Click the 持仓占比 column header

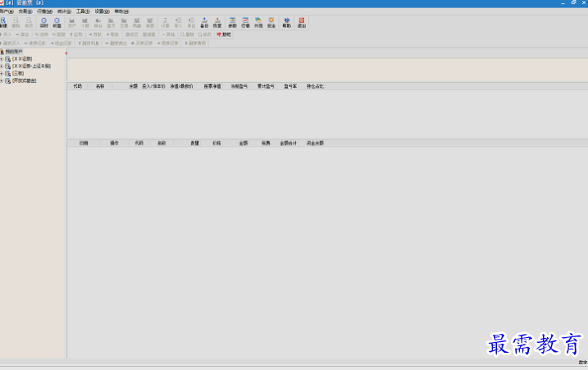click(x=315, y=86)
